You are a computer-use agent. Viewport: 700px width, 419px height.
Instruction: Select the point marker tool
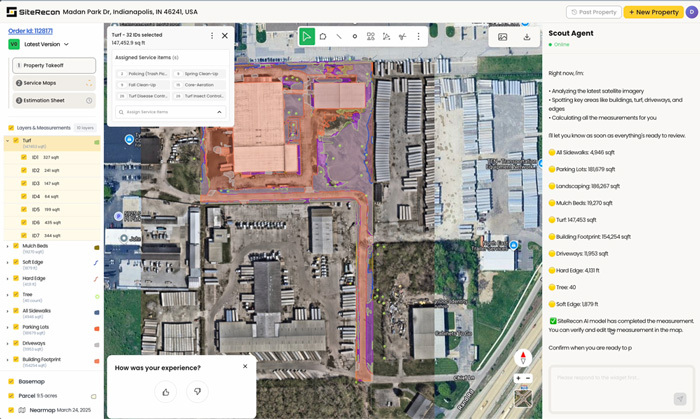pos(355,37)
